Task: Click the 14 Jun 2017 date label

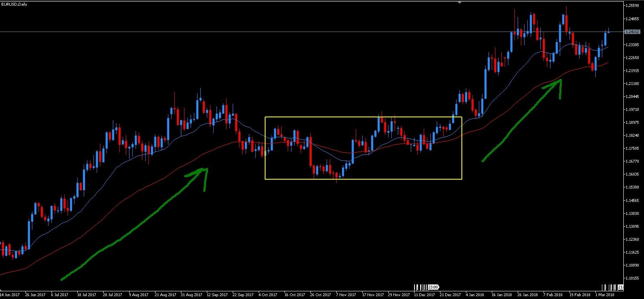Action: pyautogui.click(x=10, y=295)
